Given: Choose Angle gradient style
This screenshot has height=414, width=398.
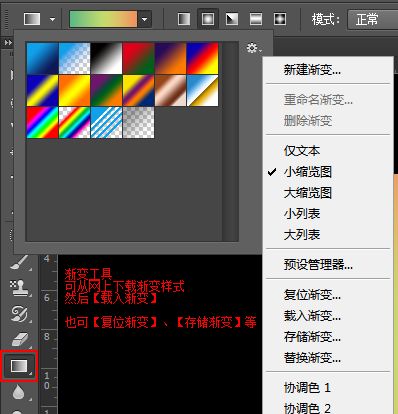Looking at the screenshot, I should pyautogui.click(x=232, y=19).
